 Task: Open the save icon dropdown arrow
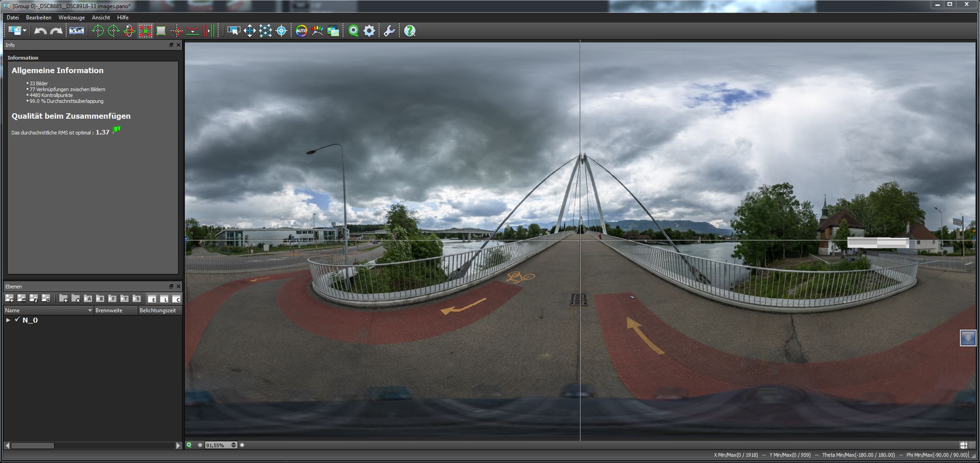(24, 31)
